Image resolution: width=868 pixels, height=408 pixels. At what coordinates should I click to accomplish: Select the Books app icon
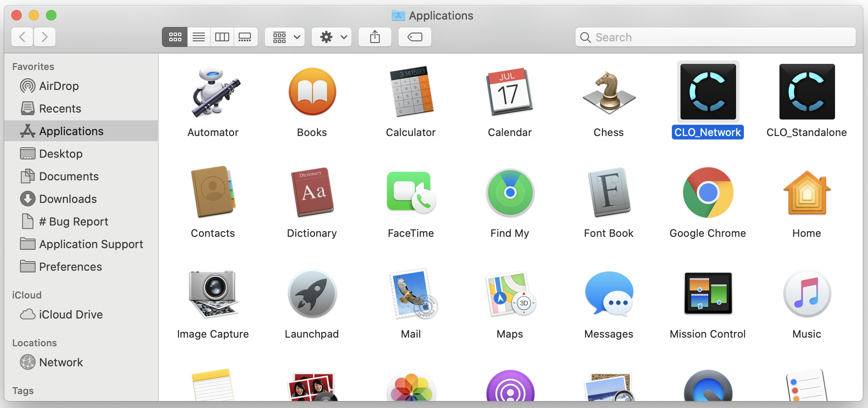(x=312, y=92)
